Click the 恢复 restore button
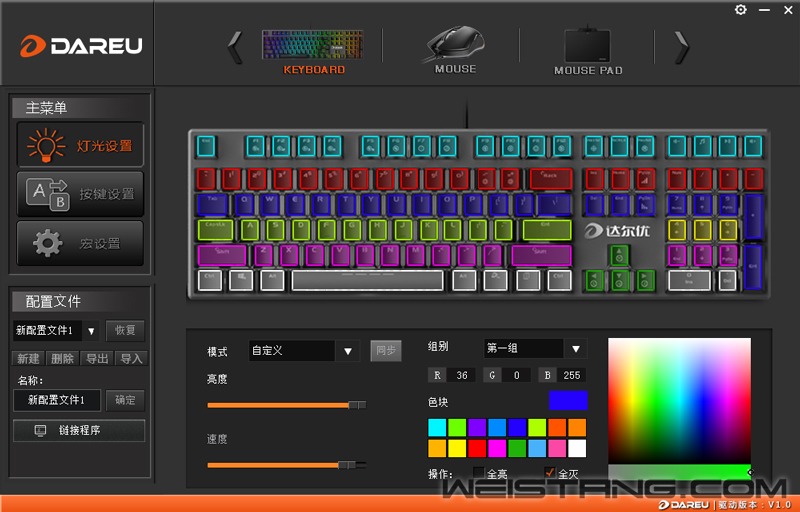The width and height of the screenshot is (800, 512). pyautogui.click(x=125, y=330)
